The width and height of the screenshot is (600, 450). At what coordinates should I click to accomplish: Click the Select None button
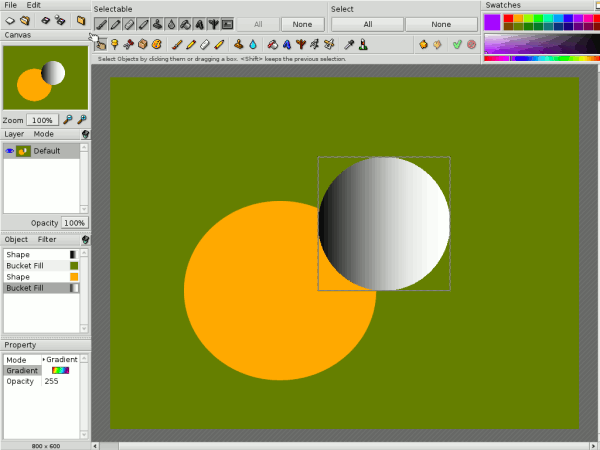[x=441, y=23]
